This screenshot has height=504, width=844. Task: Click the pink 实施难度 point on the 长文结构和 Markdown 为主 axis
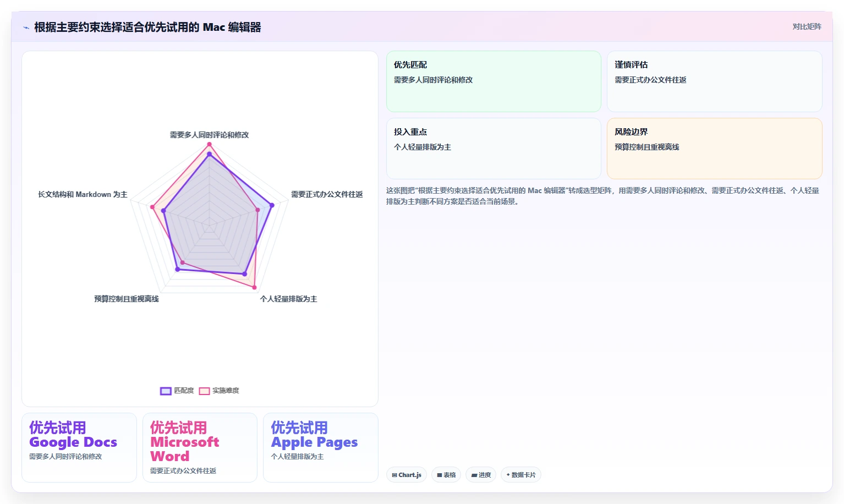[152, 207]
